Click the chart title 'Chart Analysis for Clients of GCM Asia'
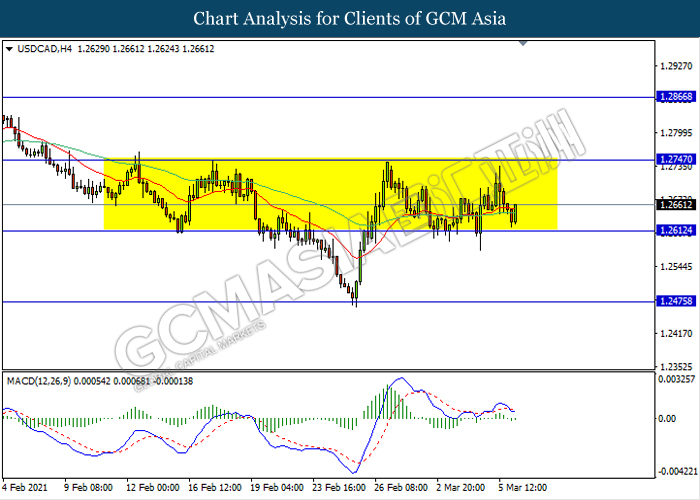 [x=350, y=18]
